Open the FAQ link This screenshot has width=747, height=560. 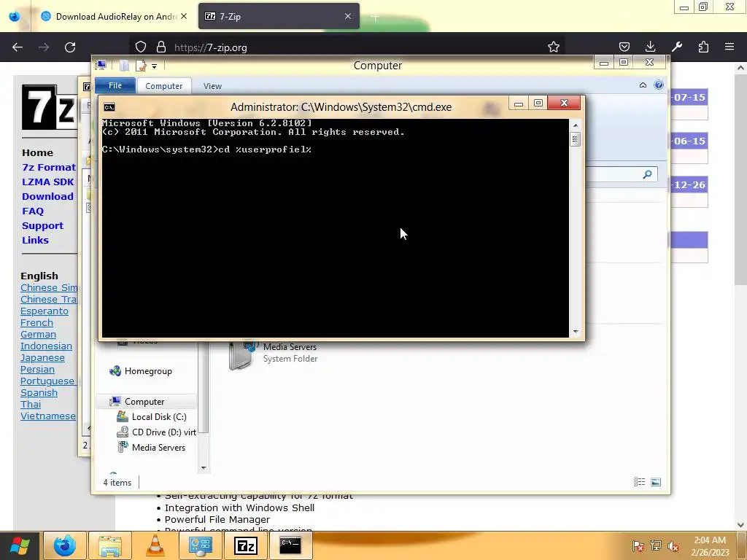click(32, 211)
